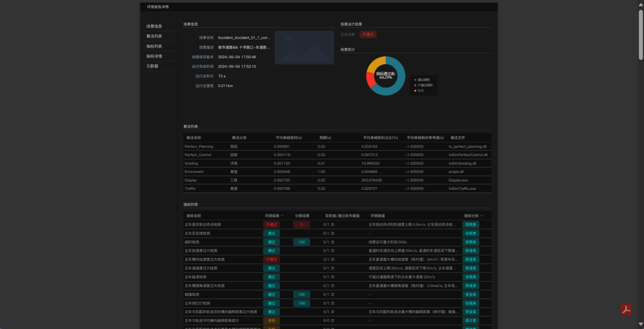Open the 评测结果 column filter dropdown

pyautogui.click(x=282, y=216)
